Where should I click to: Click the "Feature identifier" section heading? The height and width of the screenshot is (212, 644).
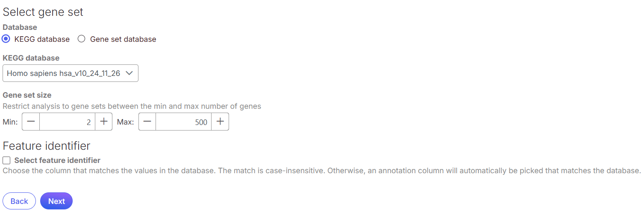(47, 146)
